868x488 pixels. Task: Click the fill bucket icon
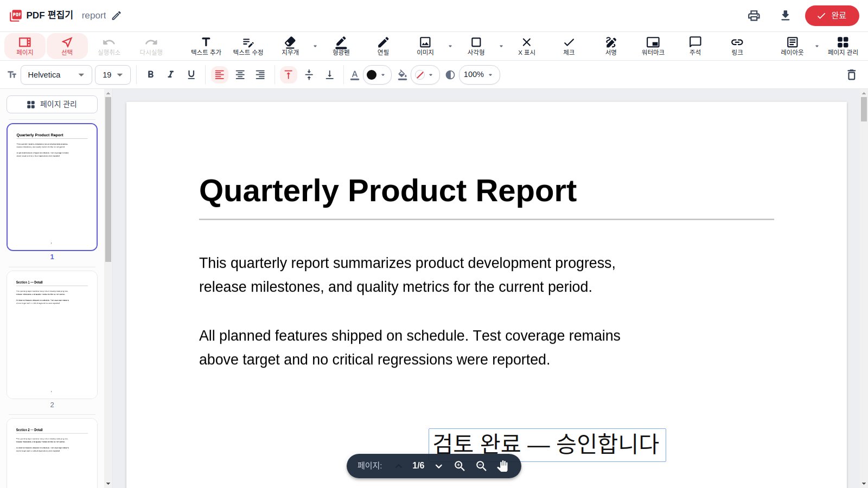tap(402, 75)
